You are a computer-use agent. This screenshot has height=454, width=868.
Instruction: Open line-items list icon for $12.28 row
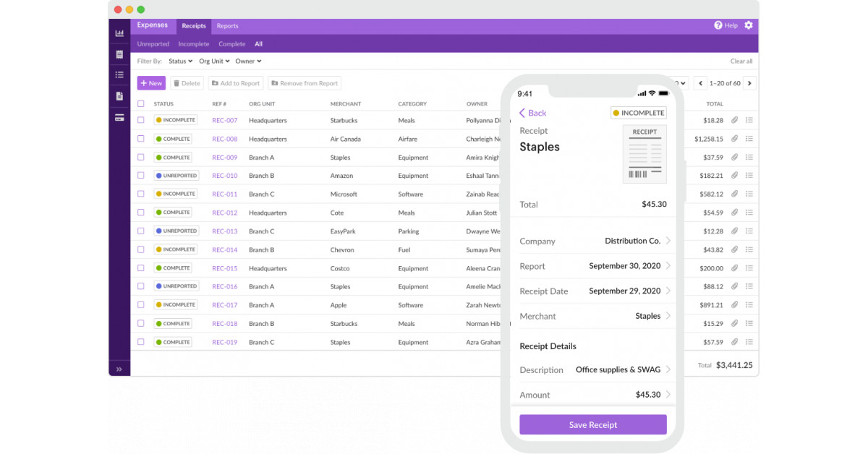(x=749, y=231)
